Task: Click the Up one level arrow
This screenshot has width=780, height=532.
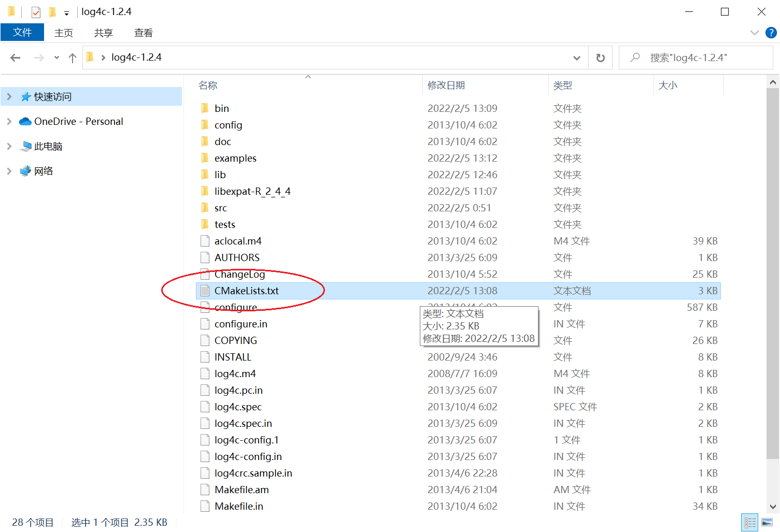Action: tap(72, 57)
